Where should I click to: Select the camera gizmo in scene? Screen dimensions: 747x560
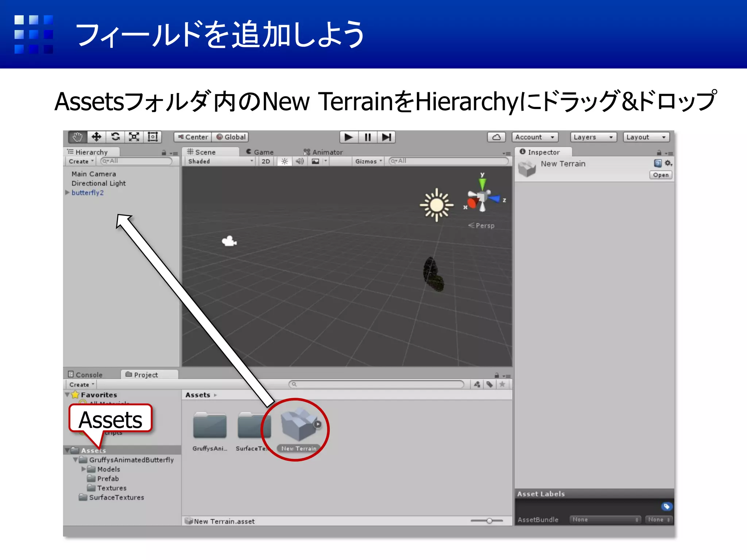point(229,241)
